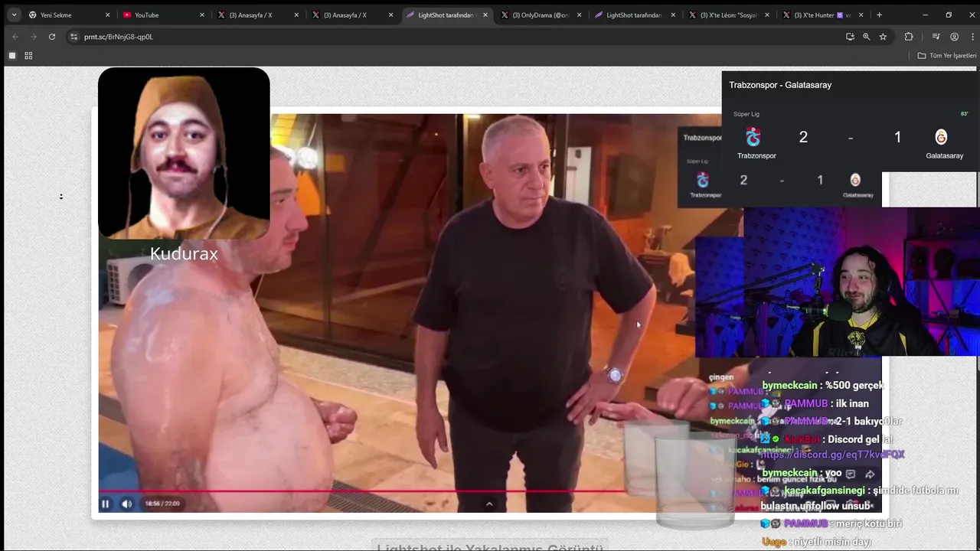The height and width of the screenshot is (551, 980).
Task: Pause the video playback
Action: (106, 504)
